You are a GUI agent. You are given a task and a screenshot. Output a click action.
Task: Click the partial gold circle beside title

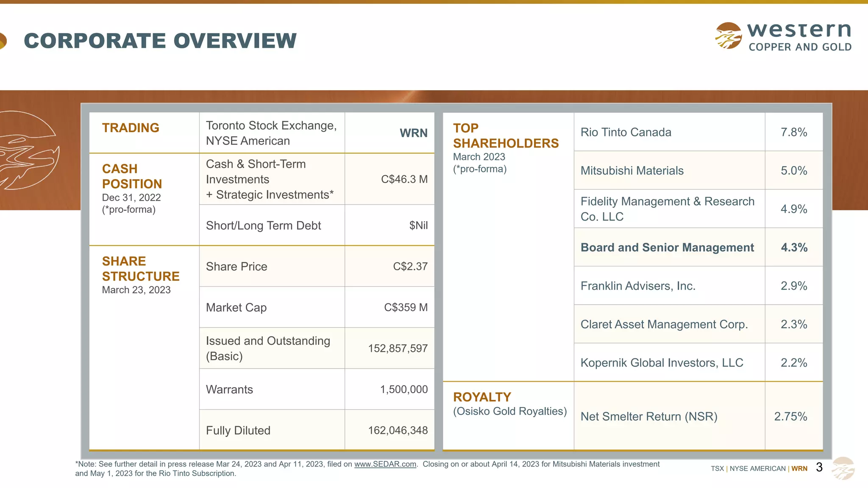click(3, 41)
